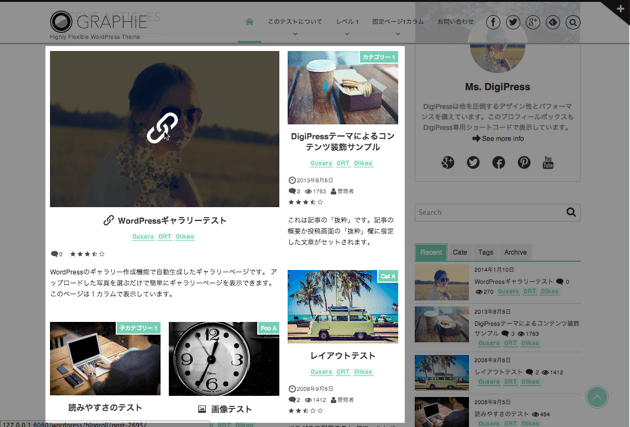Screen dimensions: 630x427
Task: Open the laptop post thumbnail
Action: tap(105, 358)
